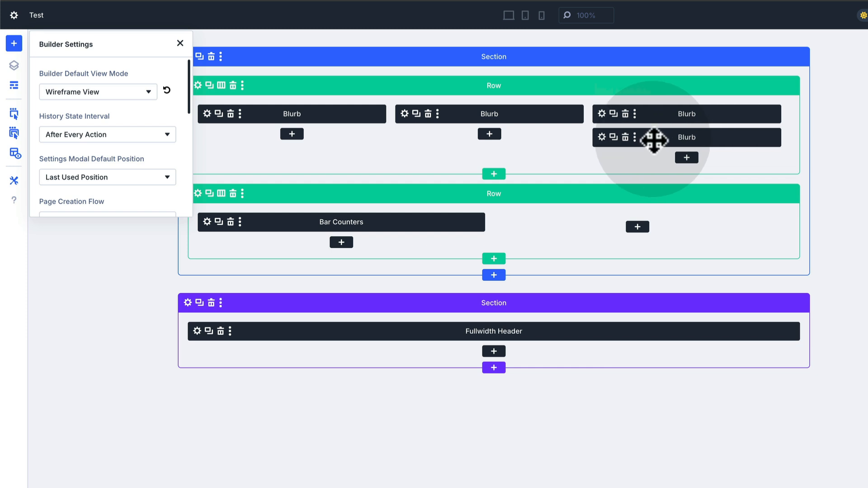Screen dimensions: 868x488
Task: Open the Layers panel icon in sidebar
Action: pos(14,66)
